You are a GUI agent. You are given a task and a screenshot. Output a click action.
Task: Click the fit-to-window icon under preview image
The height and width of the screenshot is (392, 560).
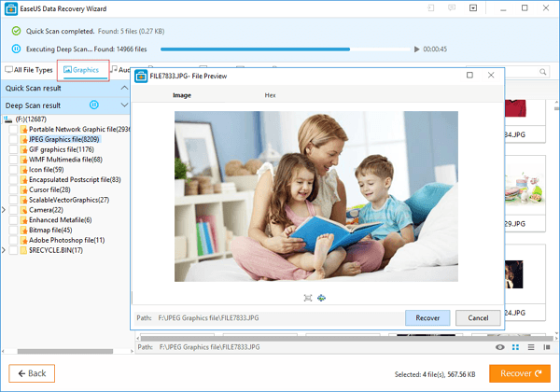(307, 298)
